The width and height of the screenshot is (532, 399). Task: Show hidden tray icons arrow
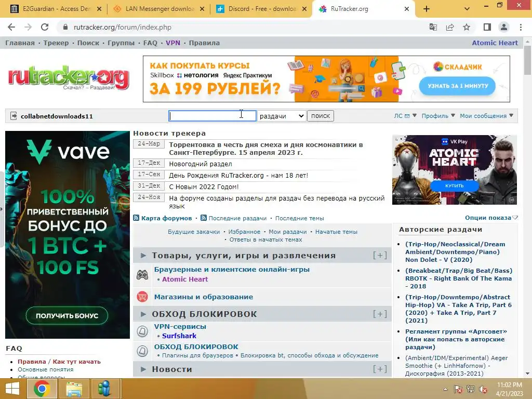[445, 389]
